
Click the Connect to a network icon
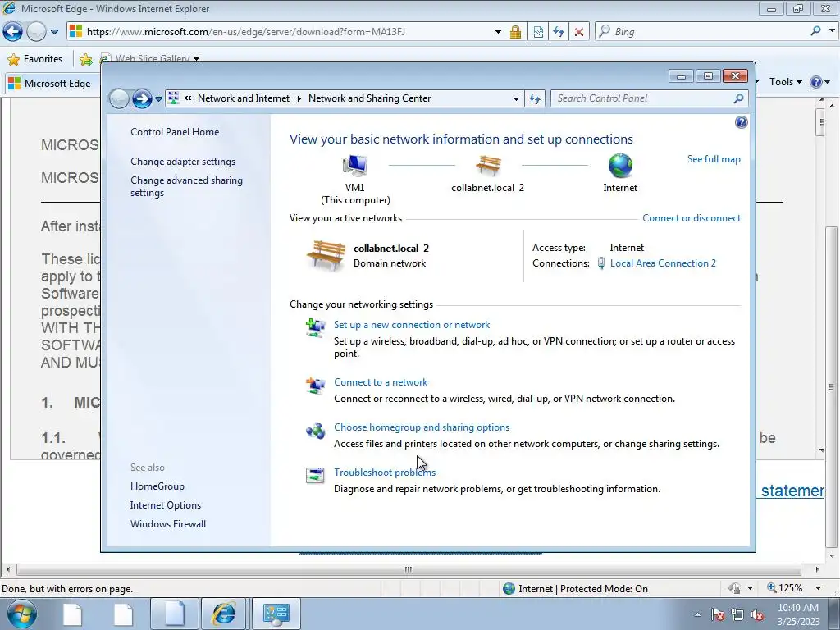click(316, 386)
